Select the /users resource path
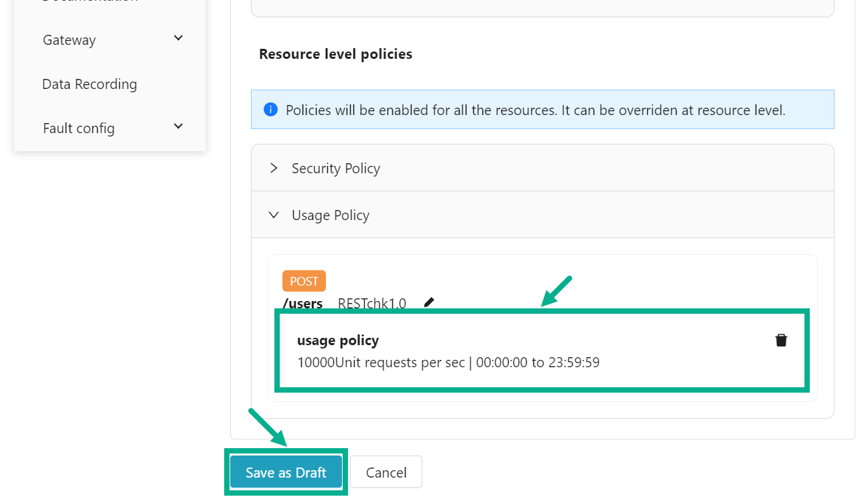 click(302, 304)
